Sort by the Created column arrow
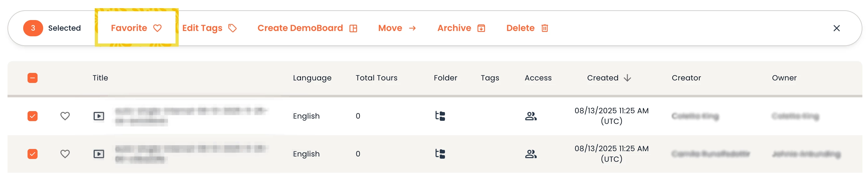Screen dimensions: 868x174 click(627, 78)
